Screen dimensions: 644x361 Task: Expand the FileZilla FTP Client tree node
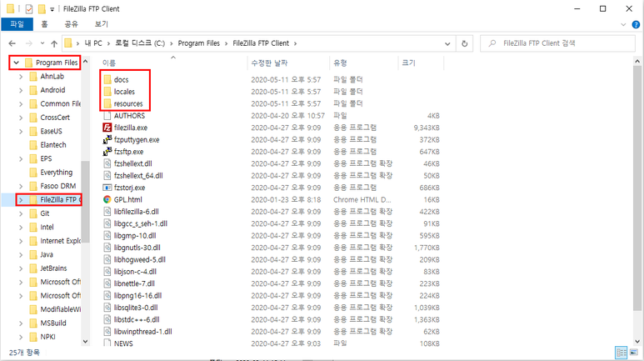[21, 200]
